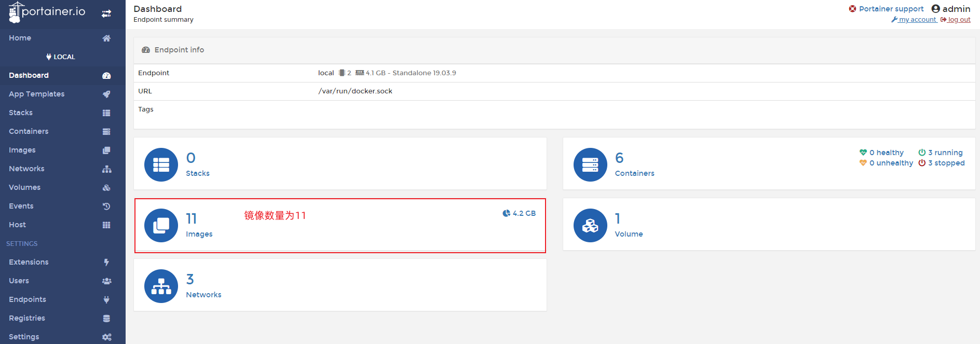Open Endpoints in the sidebar

pos(63,299)
